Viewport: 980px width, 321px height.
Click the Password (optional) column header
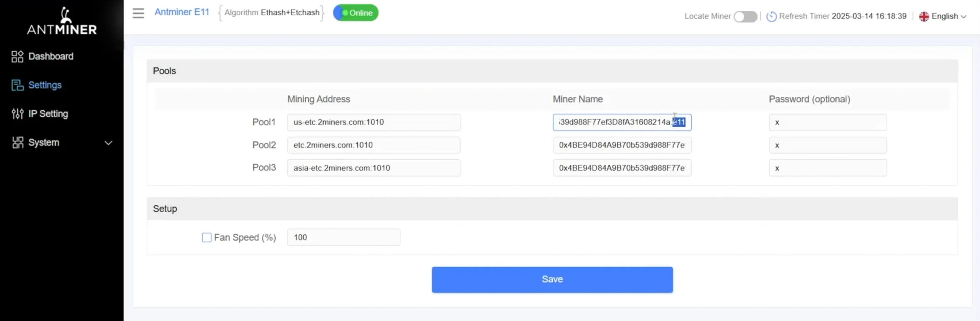click(809, 99)
